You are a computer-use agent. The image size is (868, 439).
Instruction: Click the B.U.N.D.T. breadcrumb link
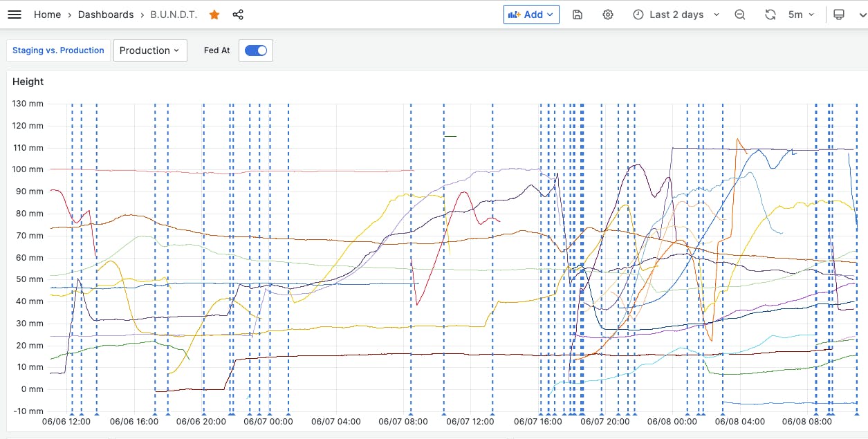(174, 15)
